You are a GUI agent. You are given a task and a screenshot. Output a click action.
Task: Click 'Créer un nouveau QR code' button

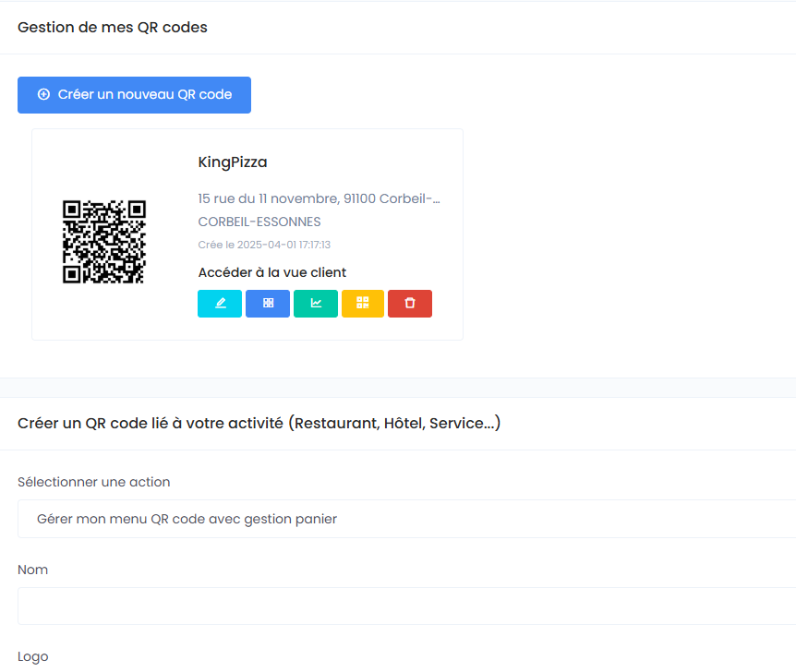point(134,95)
